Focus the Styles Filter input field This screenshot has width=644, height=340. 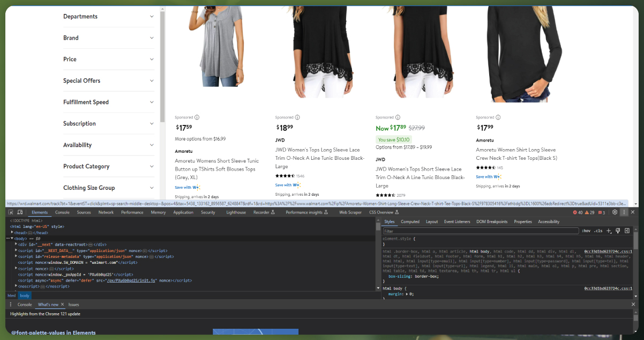coord(481,231)
